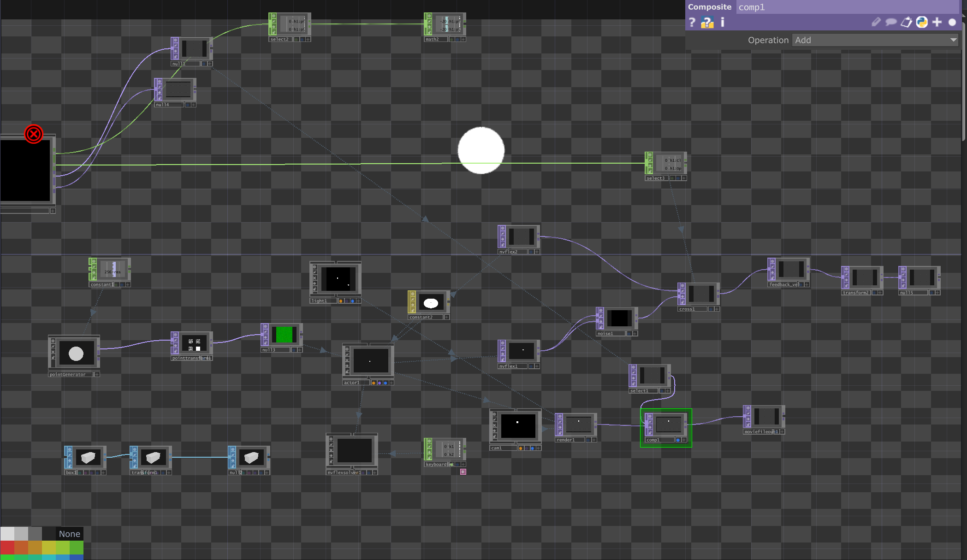Click the red error X icon
Screen dimensions: 967x560
pos(34,134)
